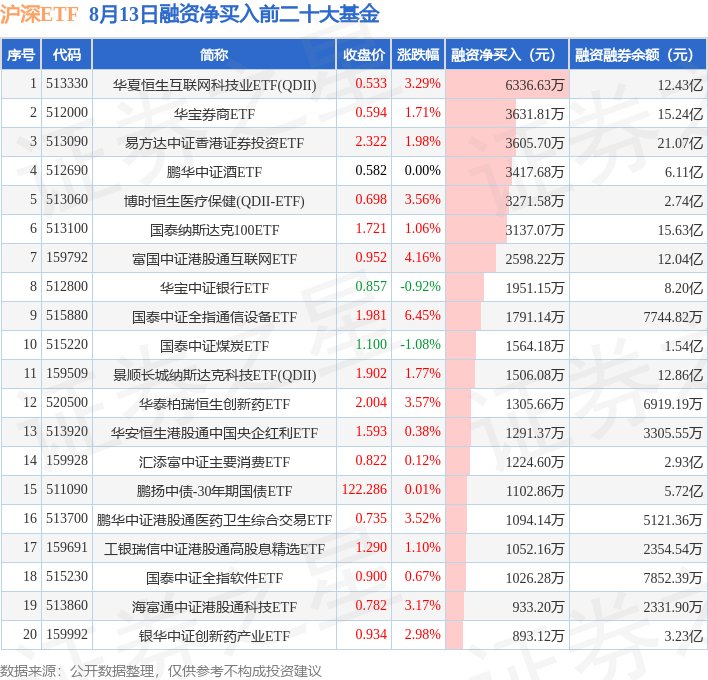Select 国泰中证全指软件ETF name cell

click(214, 578)
